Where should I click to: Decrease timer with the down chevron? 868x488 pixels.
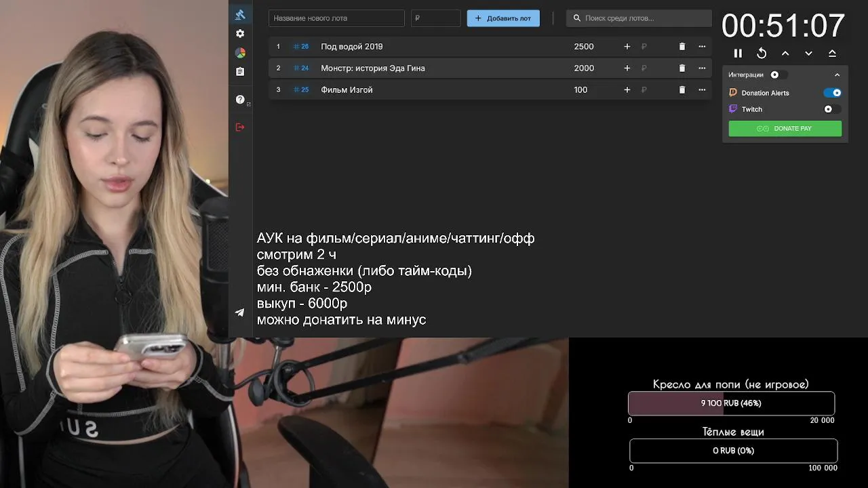(808, 54)
